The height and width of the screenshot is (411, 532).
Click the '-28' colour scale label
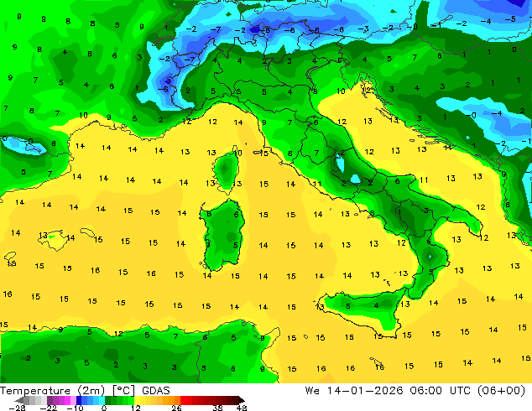pos(17,408)
